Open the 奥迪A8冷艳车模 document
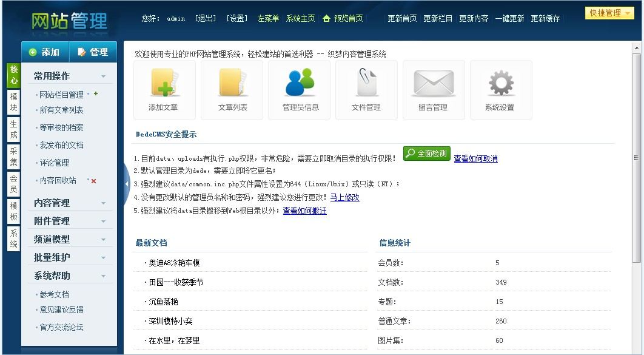 click(174, 263)
